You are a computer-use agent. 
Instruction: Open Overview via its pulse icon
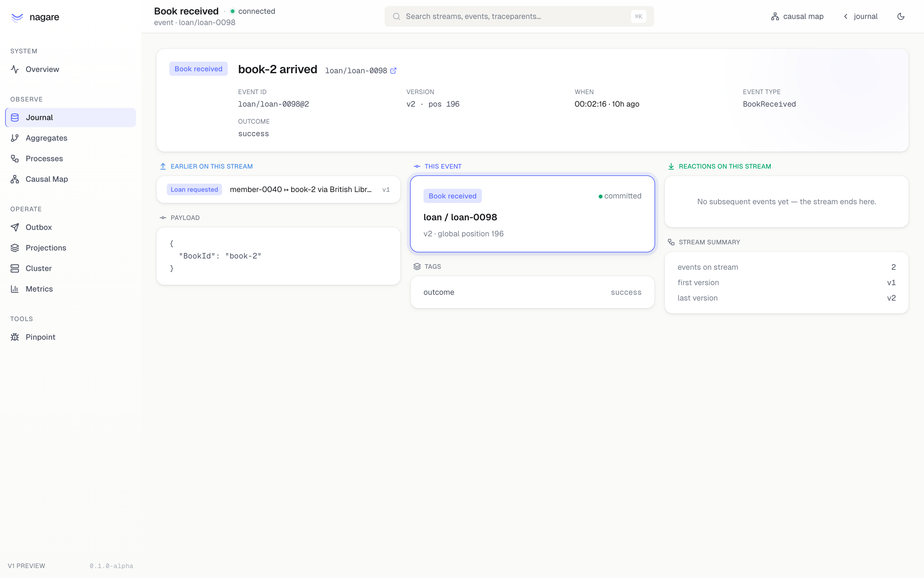15,69
